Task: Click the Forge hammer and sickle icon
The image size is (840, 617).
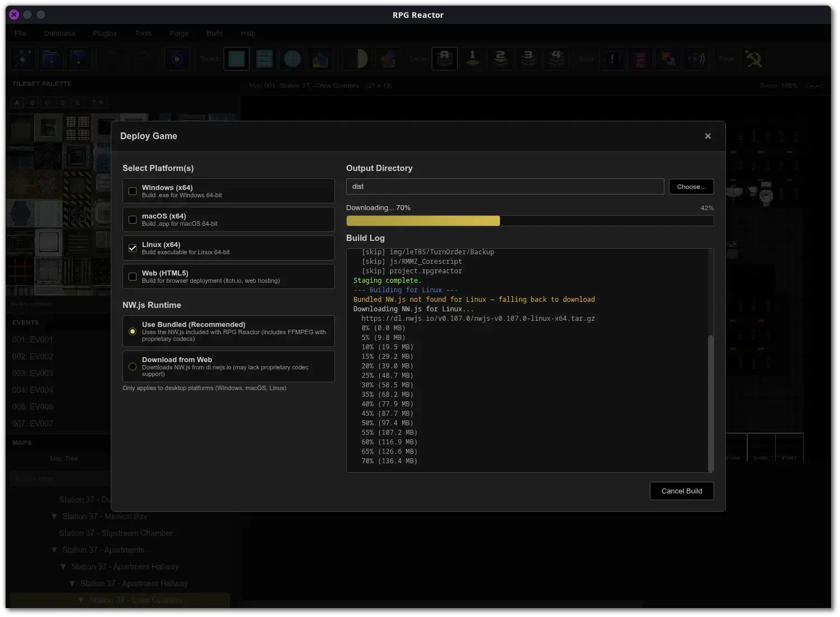Action: pyautogui.click(x=753, y=59)
